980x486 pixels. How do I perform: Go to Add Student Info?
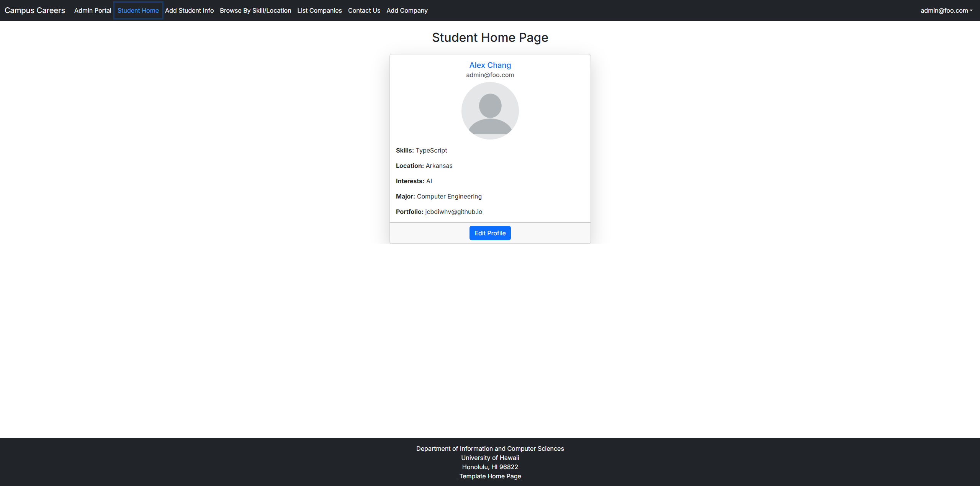click(x=189, y=10)
